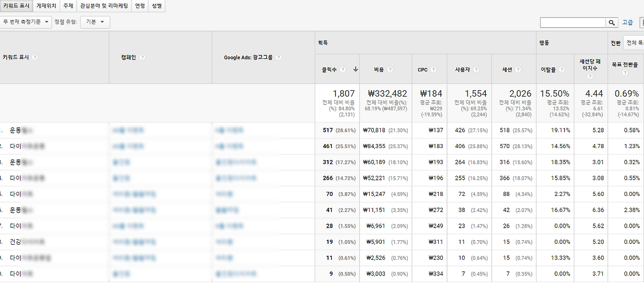Select overall bounce rate 15.50%

pos(555,94)
